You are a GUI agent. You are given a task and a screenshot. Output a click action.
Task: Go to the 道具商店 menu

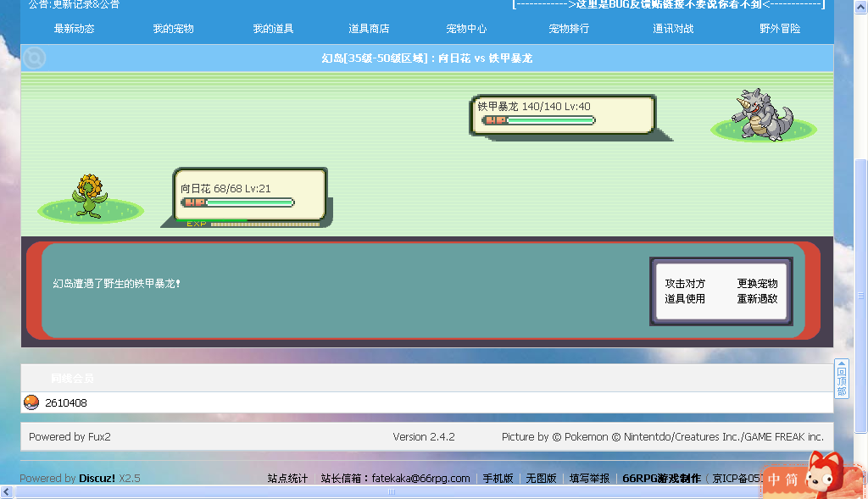[369, 29]
